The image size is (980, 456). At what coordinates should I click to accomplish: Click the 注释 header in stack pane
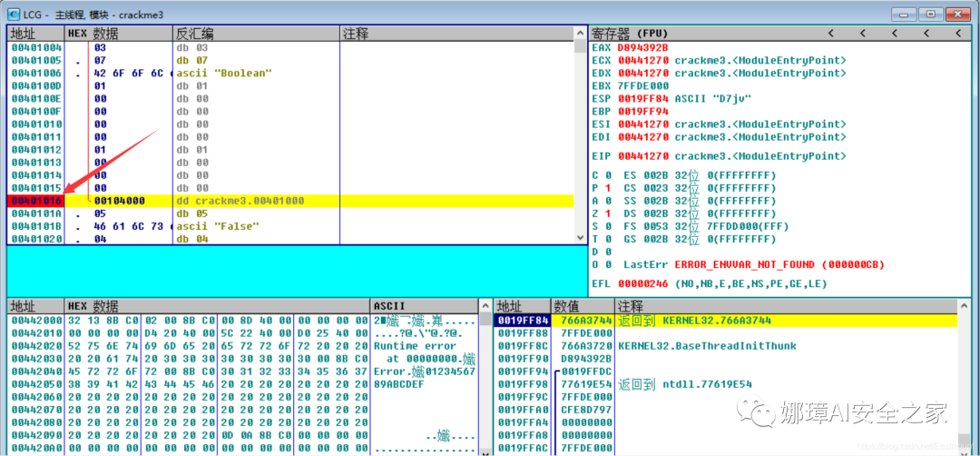point(785,306)
